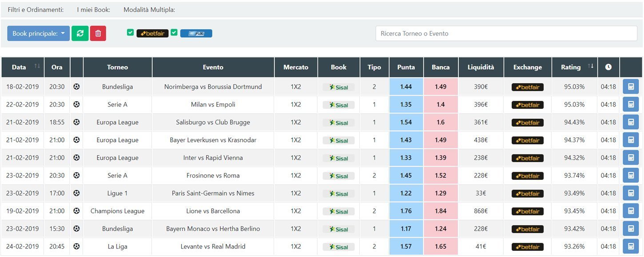Click the 1.43 Punta odds cell for Bayer Leverkusen
The width and height of the screenshot is (644, 257).
click(x=406, y=140)
